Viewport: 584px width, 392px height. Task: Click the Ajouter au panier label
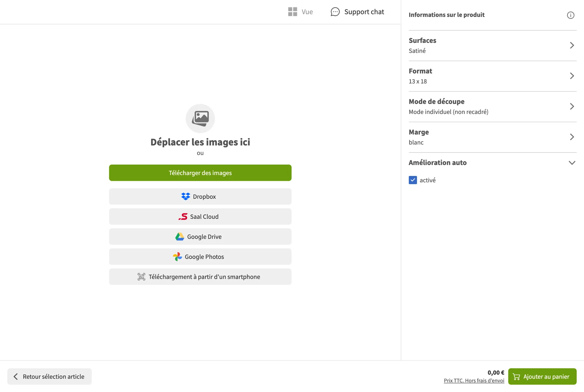(x=546, y=377)
